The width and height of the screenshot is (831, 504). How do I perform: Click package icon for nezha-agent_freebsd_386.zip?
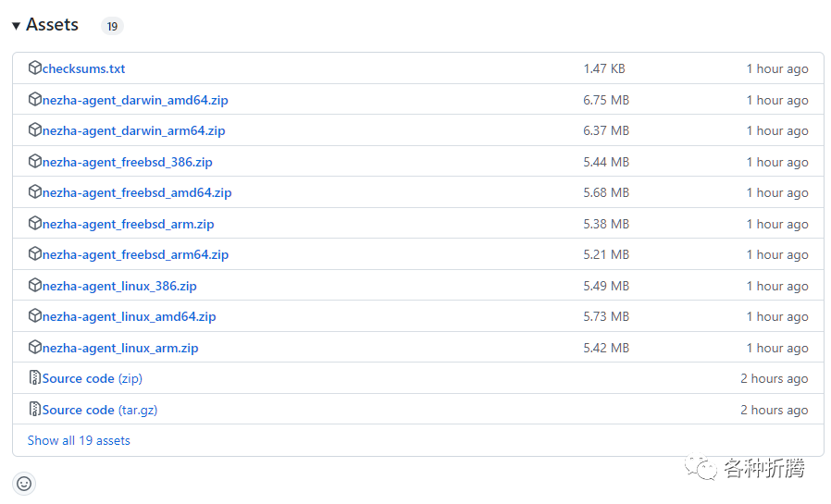pyautogui.click(x=35, y=161)
